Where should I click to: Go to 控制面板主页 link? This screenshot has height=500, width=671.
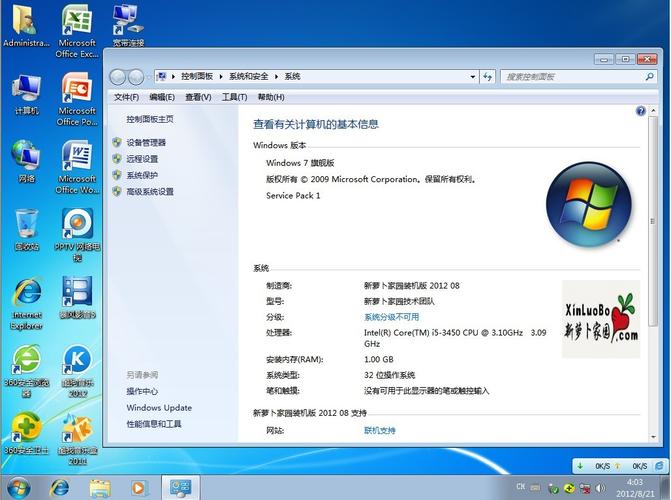click(x=150, y=119)
